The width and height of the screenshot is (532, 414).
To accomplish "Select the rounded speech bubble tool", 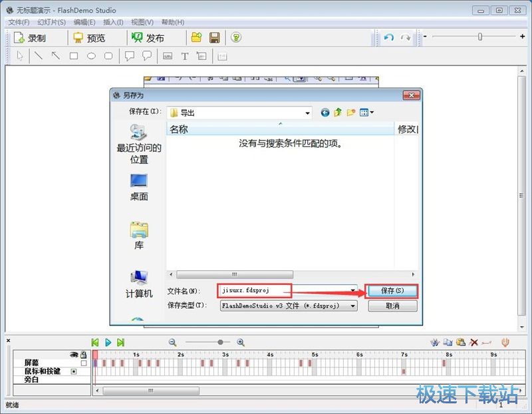I will click(x=147, y=56).
